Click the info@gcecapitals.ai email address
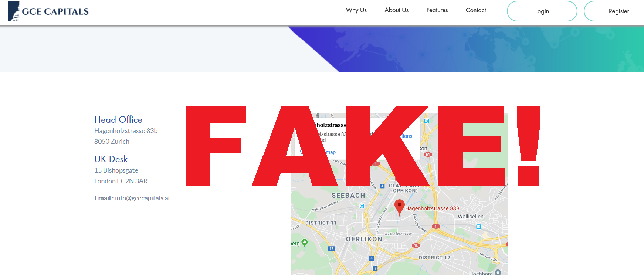 142,198
